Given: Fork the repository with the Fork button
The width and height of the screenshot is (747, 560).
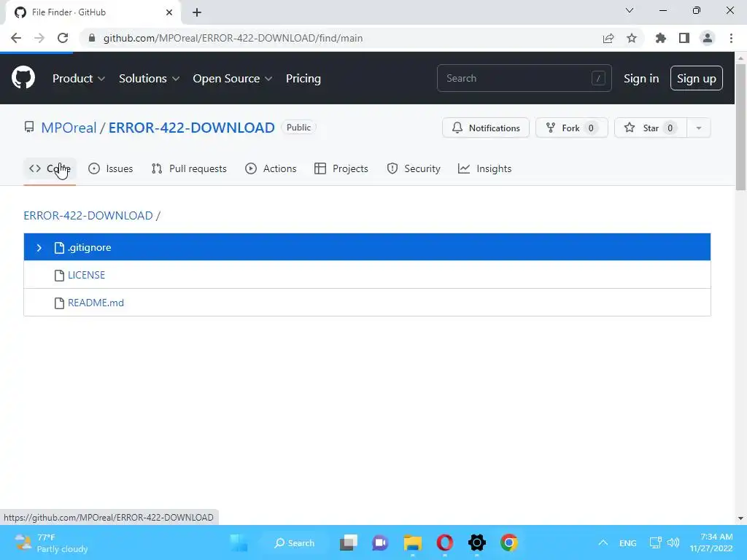Looking at the screenshot, I should click(571, 128).
